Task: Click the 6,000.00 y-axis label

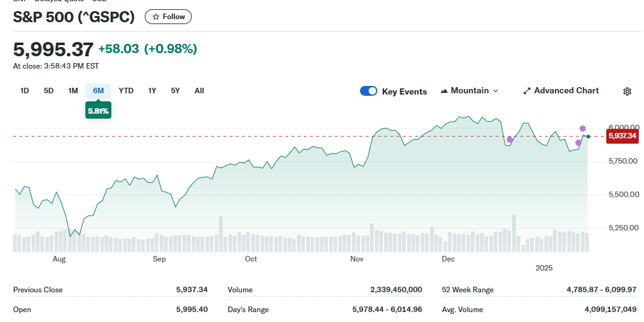Action: pyautogui.click(x=624, y=127)
